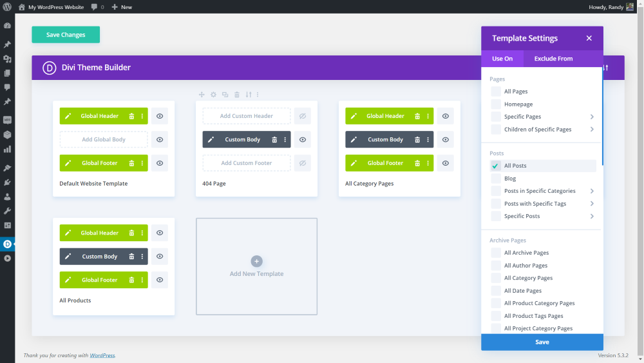Click the Save Changes button
Viewport: 644px width, 363px height.
click(66, 35)
